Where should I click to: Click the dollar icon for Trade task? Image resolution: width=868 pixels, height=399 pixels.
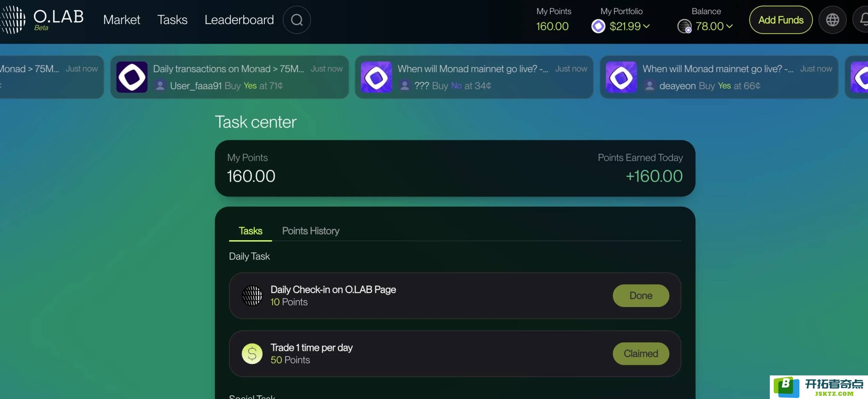click(x=252, y=354)
